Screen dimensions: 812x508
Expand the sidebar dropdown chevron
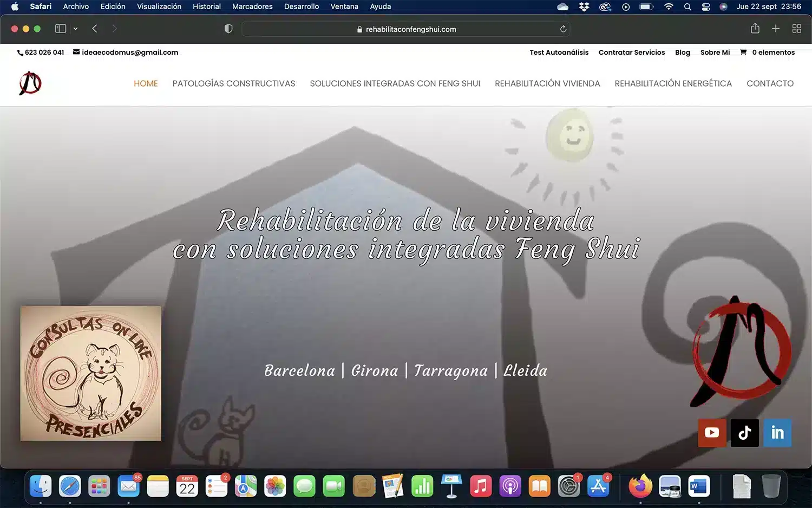point(75,29)
